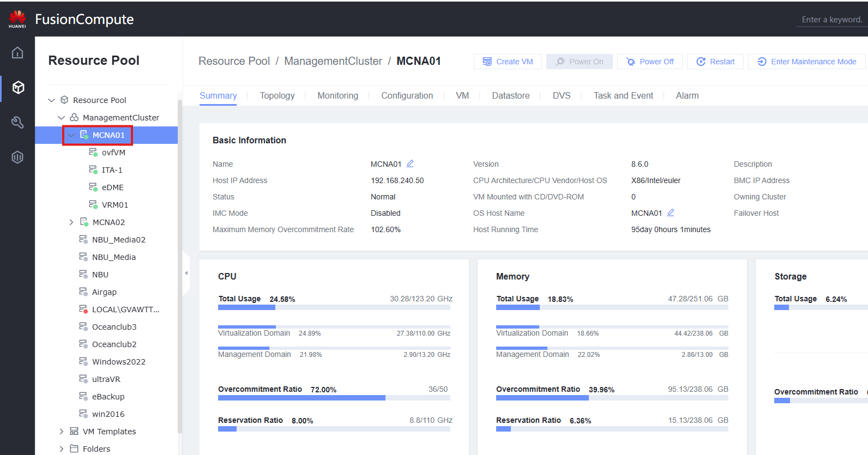Switch to the Monitoring tab
Screen dimensions: 868x455
[x=337, y=96]
